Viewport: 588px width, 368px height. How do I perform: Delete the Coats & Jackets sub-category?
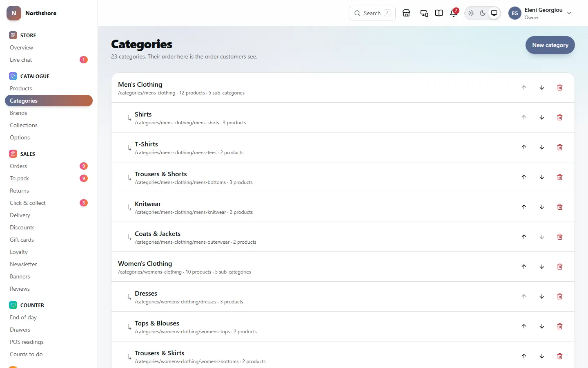pyautogui.click(x=560, y=237)
